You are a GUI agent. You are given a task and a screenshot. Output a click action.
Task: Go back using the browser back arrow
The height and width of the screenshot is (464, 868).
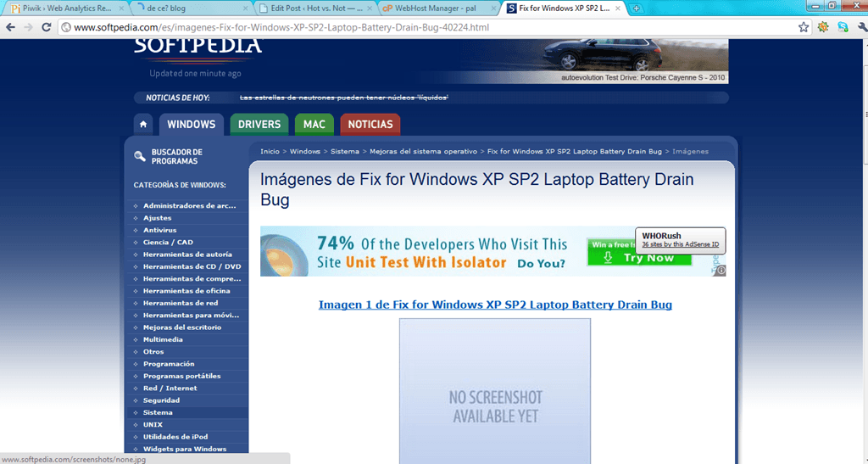click(x=9, y=27)
